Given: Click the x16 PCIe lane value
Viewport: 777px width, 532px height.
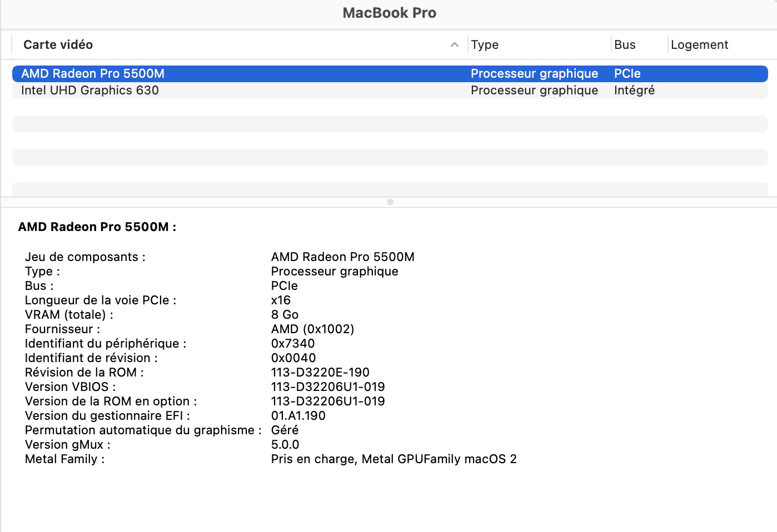Looking at the screenshot, I should 281,300.
